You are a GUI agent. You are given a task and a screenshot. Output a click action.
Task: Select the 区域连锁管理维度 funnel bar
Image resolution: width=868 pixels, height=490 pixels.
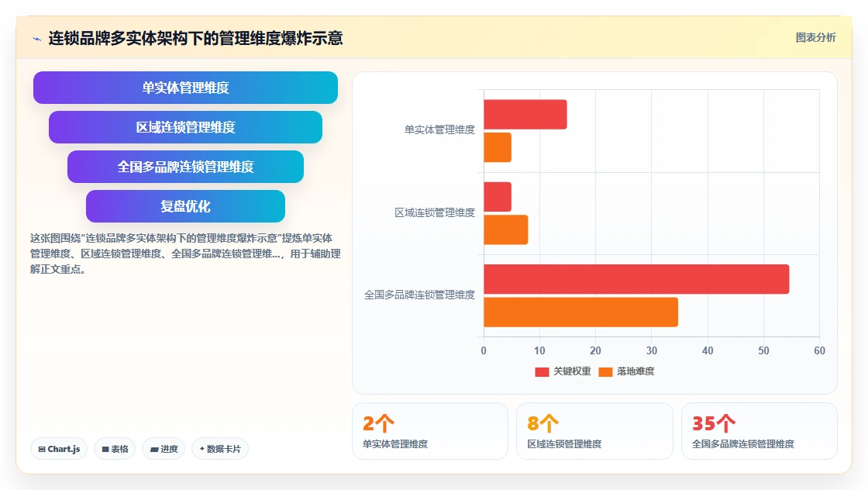point(185,127)
